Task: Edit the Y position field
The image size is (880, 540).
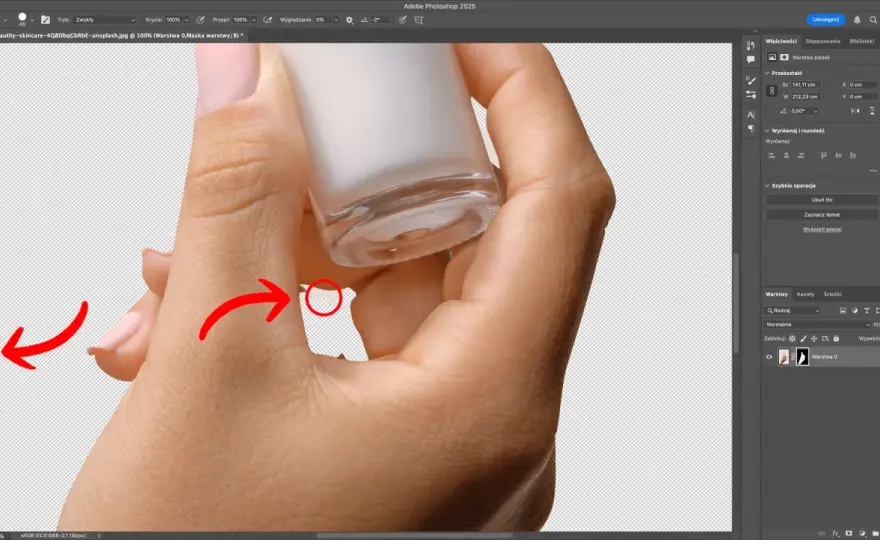Action: point(863,97)
